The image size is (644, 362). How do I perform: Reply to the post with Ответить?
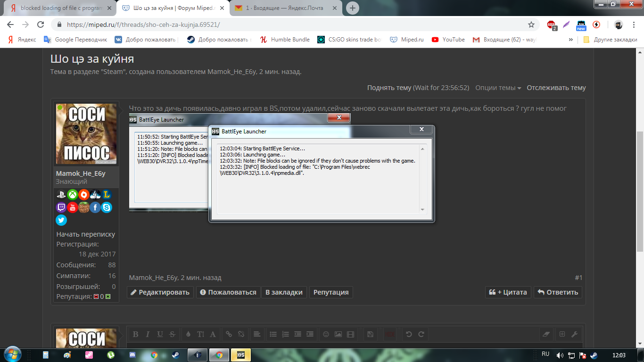point(558,292)
